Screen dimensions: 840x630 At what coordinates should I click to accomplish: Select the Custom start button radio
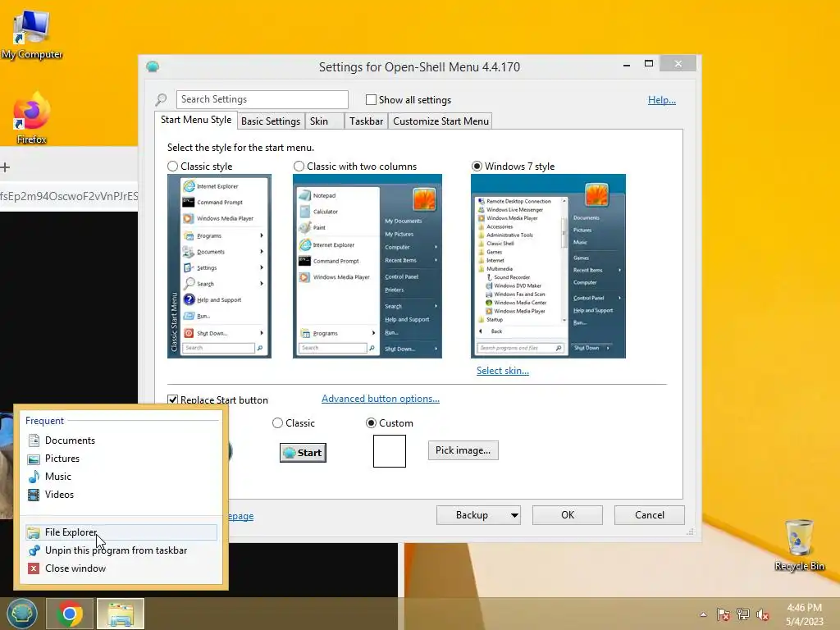pos(371,423)
